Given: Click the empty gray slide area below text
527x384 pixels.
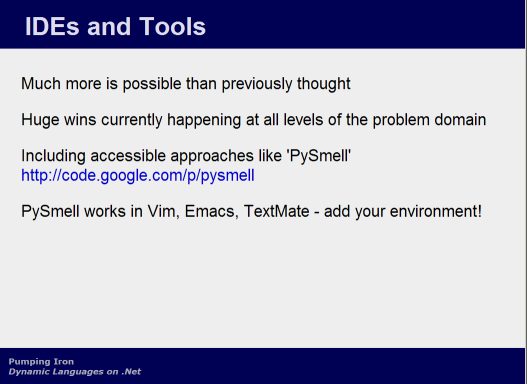Looking at the screenshot, I should (x=262, y=286).
